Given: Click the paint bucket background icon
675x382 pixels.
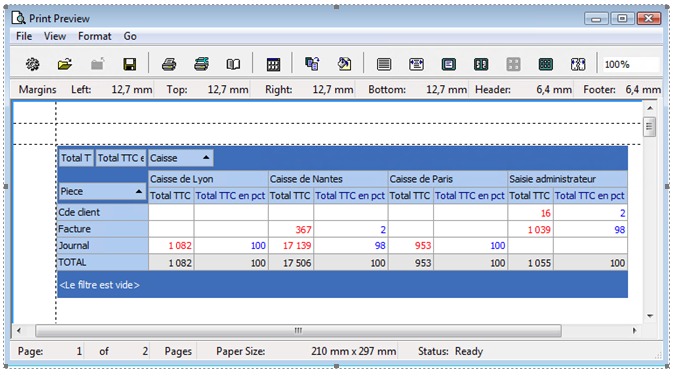Looking at the screenshot, I should pos(344,64).
